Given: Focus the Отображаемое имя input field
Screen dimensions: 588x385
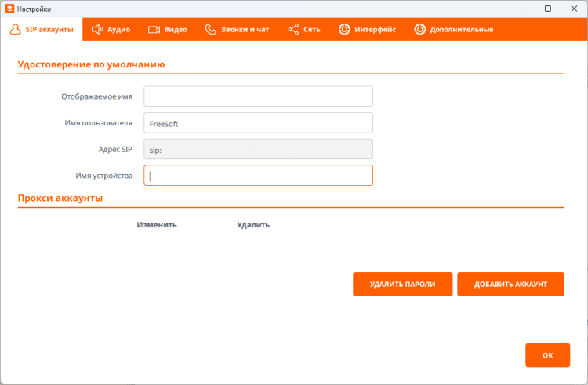Looking at the screenshot, I should (258, 96).
